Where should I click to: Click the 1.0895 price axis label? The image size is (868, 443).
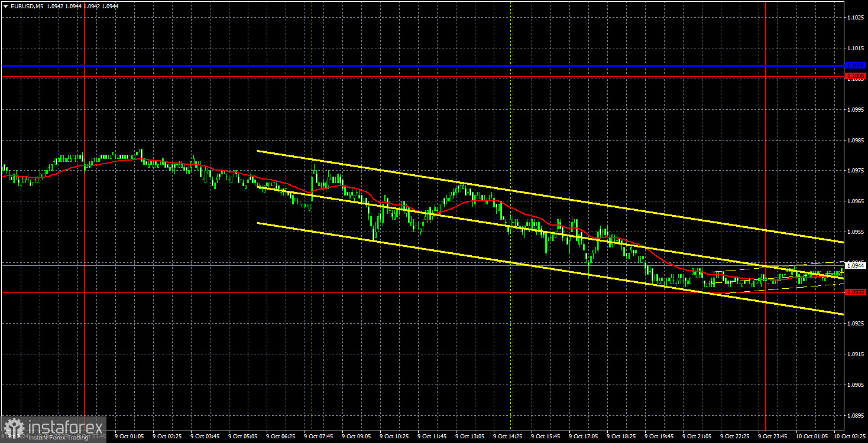click(856, 416)
